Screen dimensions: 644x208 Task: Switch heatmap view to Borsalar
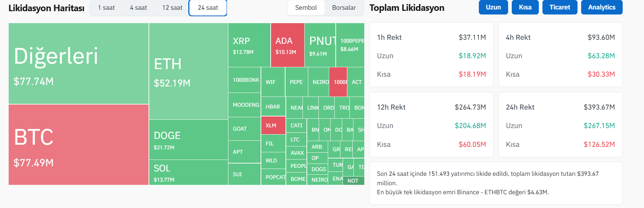344,8
